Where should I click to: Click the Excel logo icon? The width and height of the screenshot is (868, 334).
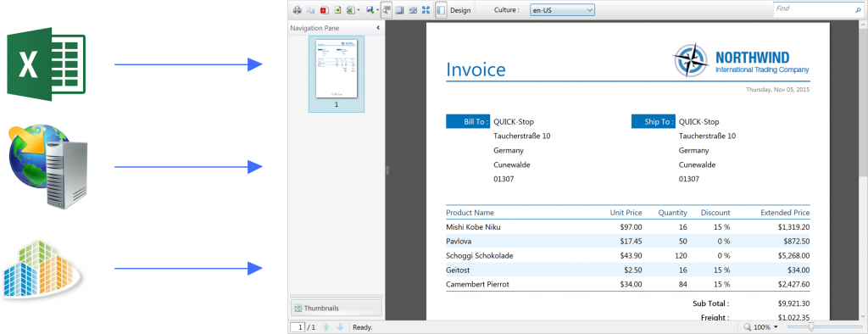[x=46, y=64]
